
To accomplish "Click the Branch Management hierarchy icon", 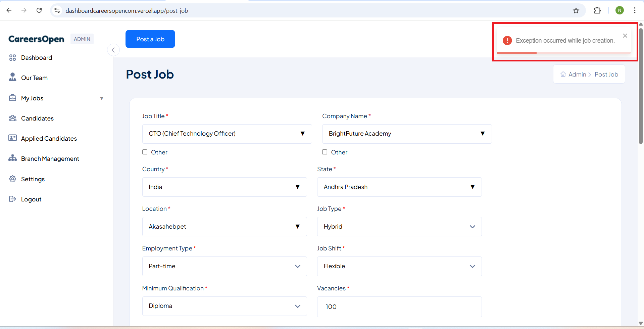I will (12, 158).
